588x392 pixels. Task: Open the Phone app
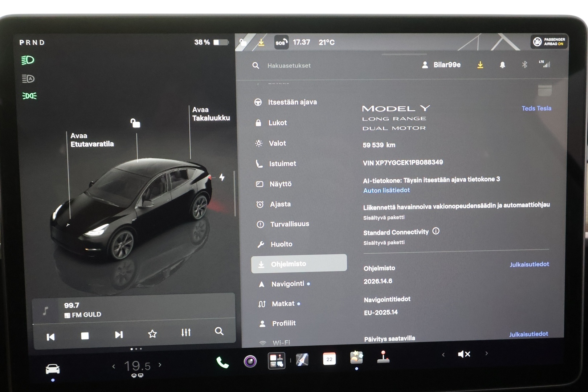222,362
